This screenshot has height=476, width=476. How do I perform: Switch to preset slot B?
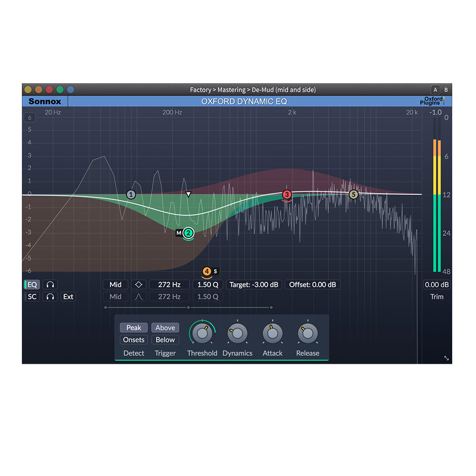click(x=446, y=89)
